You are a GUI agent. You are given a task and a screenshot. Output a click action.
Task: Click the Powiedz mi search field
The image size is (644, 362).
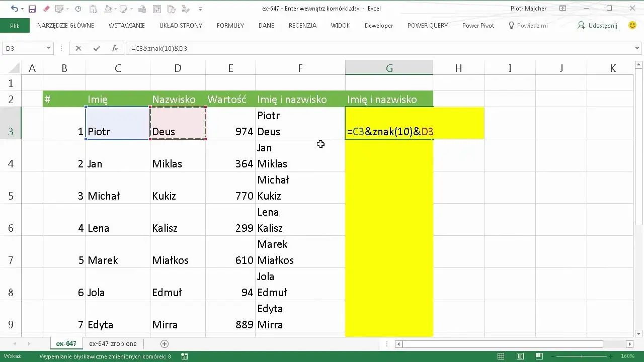pyautogui.click(x=528, y=26)
